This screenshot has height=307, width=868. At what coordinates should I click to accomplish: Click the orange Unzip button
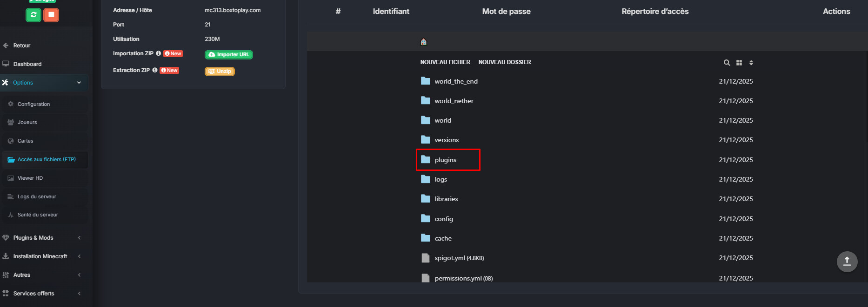(x=220, y=71)
